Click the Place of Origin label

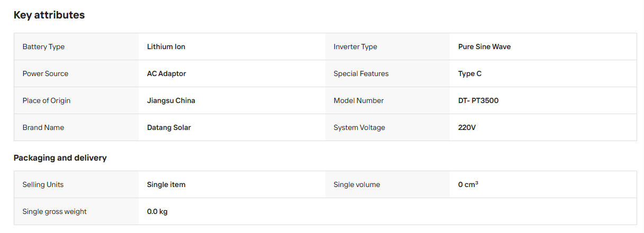47,100
